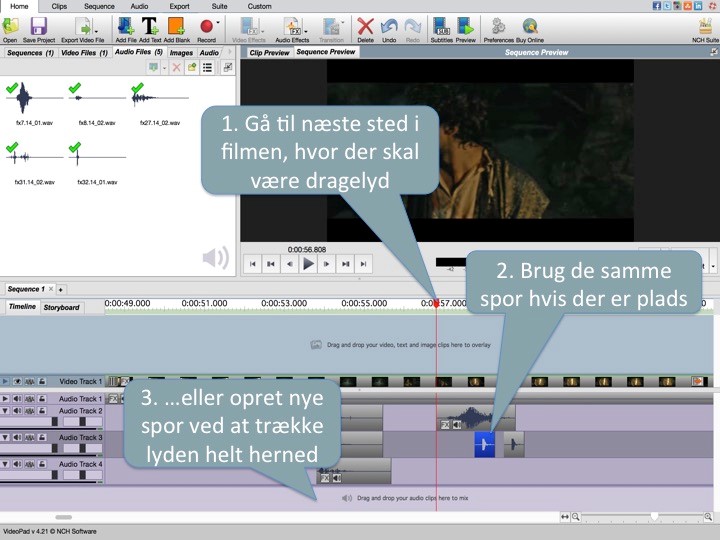
Task: Click the toolbar Preview icon
Action: [x=466, y=27]
